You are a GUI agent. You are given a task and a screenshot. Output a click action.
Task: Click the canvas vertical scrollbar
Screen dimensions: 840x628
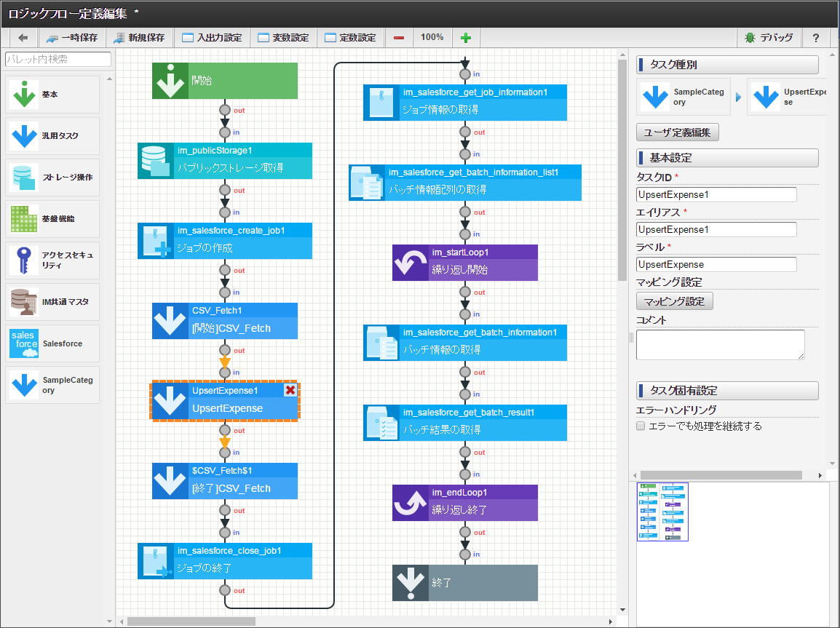(x=622, y=170)
